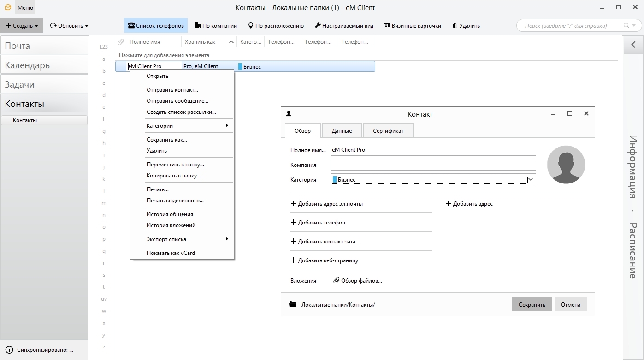The height and width of the screenshot is (360, 644).
Task: Choose Открыть in context menu
Action: point(182,76)
